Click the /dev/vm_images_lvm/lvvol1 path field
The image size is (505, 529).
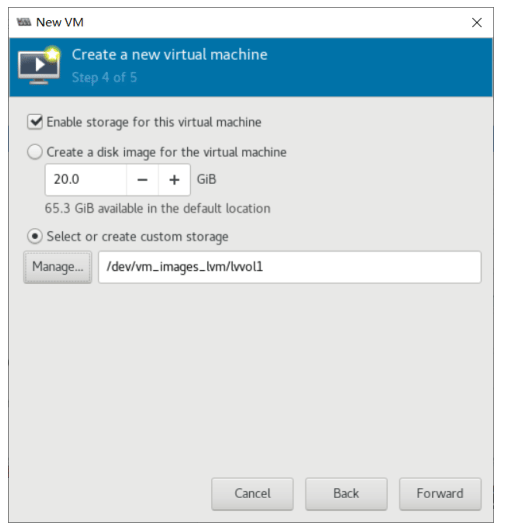point(289,267)
